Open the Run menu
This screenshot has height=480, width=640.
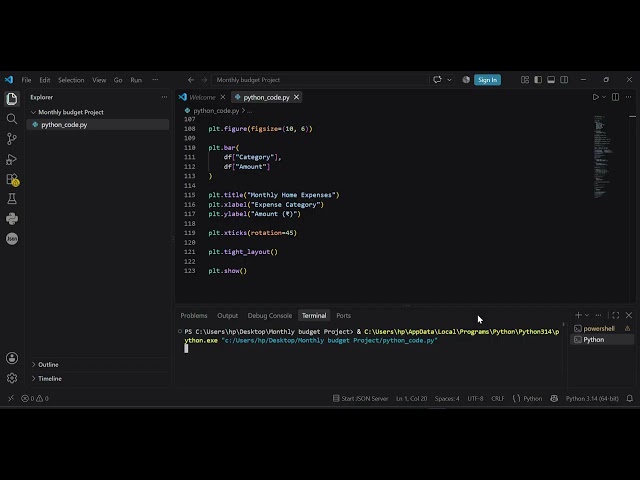coord(136,80)
